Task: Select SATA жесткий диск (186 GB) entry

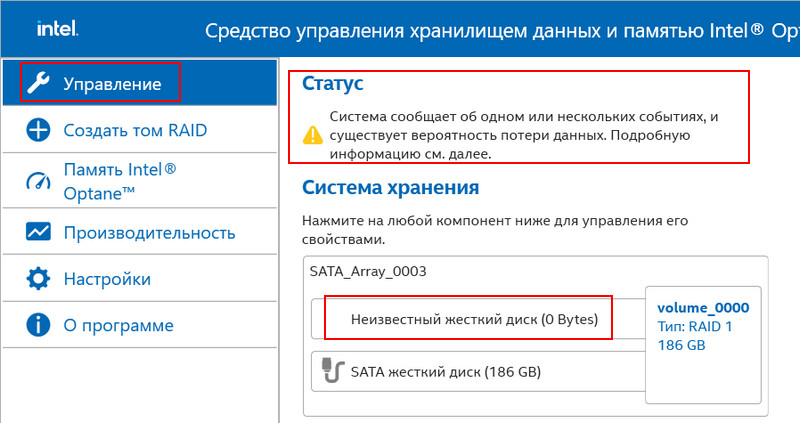Action: pos(479,371)
